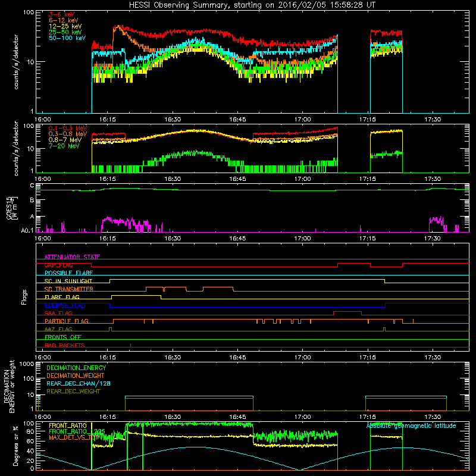
Task: Select the 6-12 keV legend label
Action: [64, 20]
